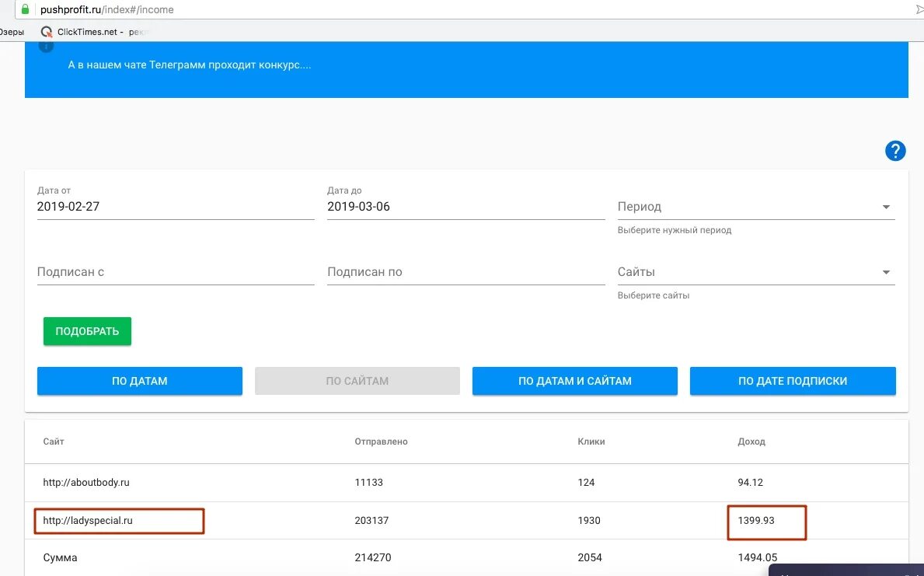Screen dimensions: 924x576
Task: Edit the 'Дата от' date field
Action: pyautogui.click(x=176, y=206)
